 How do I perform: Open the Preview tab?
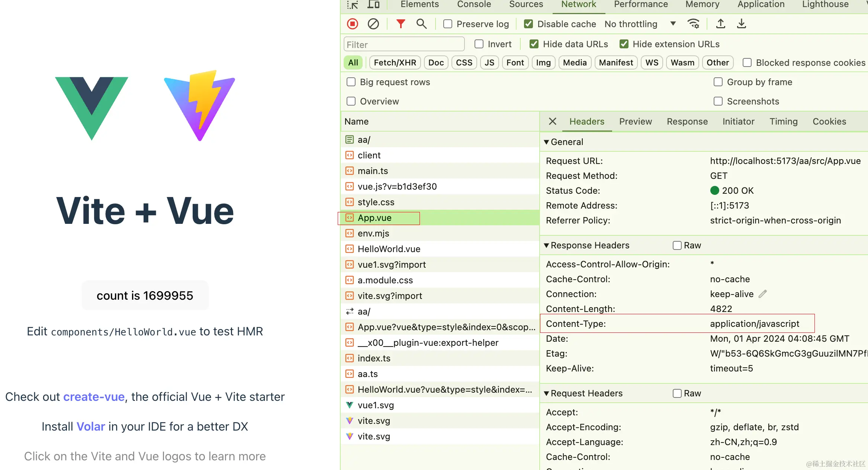pyautogui.click(x=635, y=122)
